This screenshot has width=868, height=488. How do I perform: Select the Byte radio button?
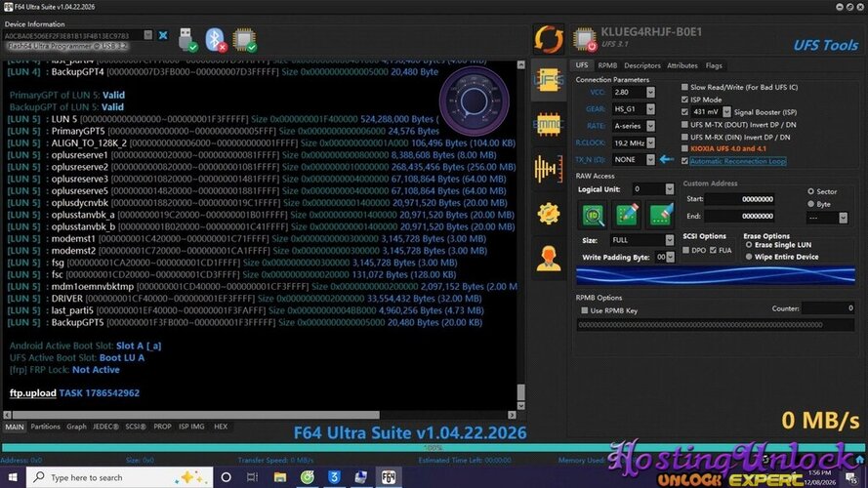pyautogui.click(x=811, y=204)
